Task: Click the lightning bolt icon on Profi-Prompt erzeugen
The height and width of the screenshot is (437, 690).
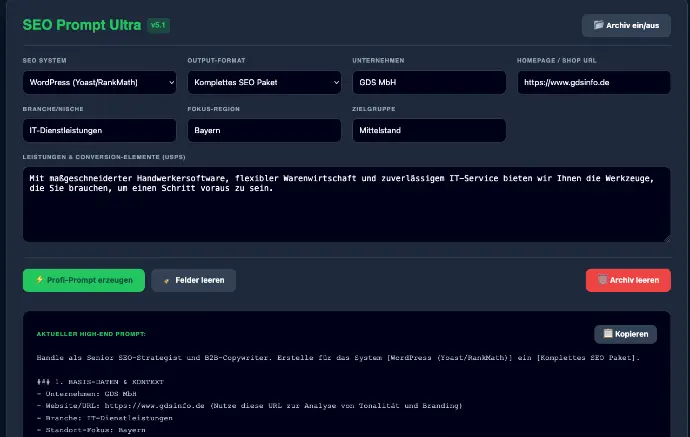Action: [40, 280]
